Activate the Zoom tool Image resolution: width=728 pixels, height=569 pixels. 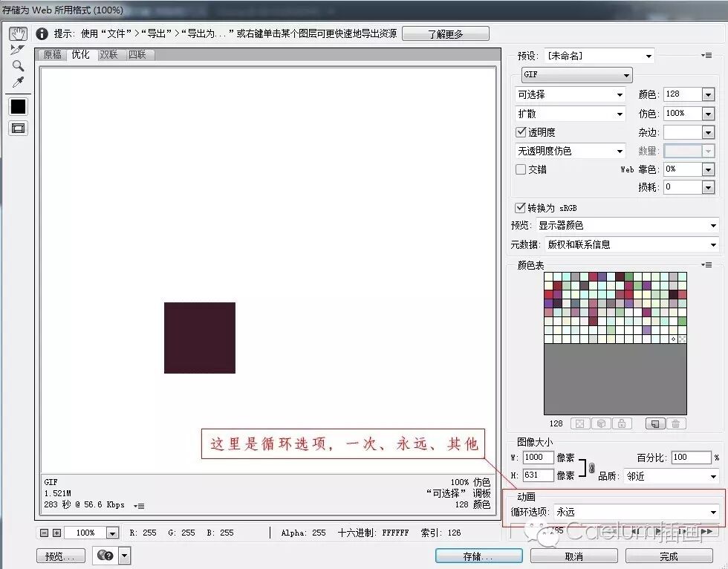(17, 65)
